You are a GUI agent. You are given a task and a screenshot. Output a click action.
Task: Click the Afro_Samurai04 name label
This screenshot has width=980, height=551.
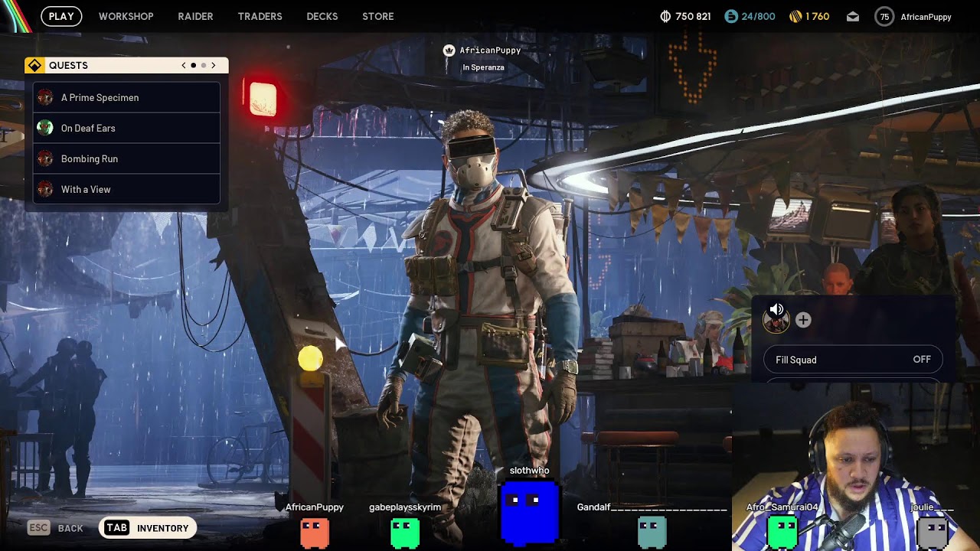point(782,507)
